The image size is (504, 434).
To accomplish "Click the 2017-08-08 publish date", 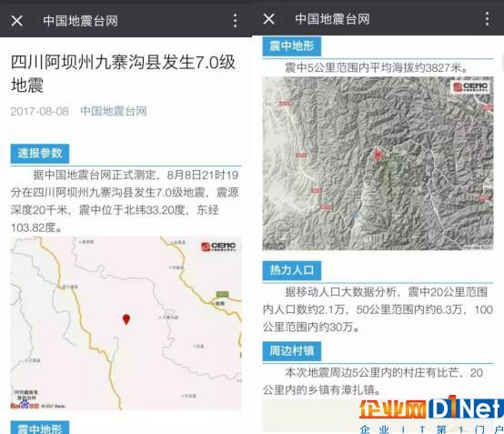I will (x=39, y=111).
